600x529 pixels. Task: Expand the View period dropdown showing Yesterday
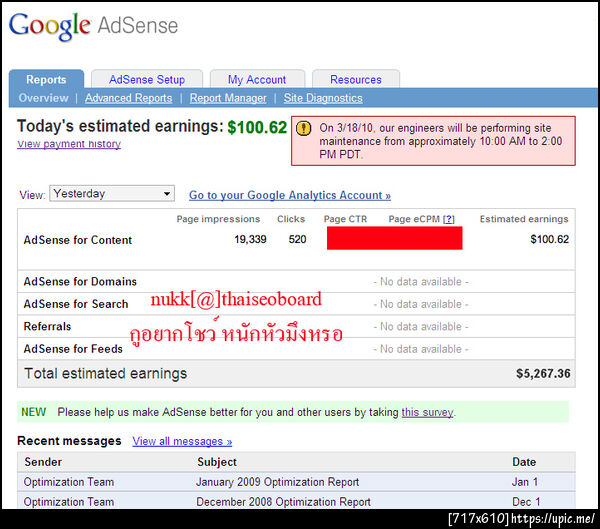click(112, 193)
